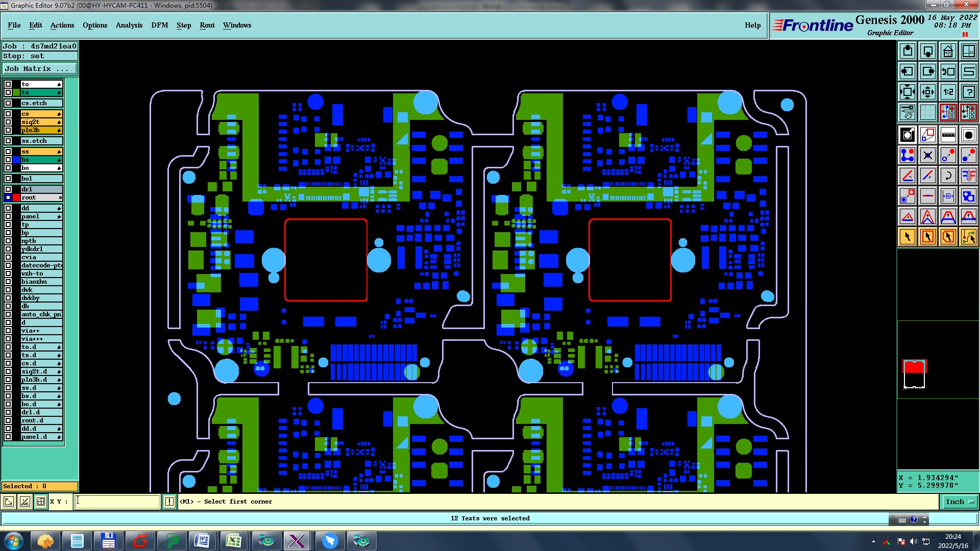980x551 pixels.
Task: Select the polygon area selection pointer
Action: coord(948,237)
